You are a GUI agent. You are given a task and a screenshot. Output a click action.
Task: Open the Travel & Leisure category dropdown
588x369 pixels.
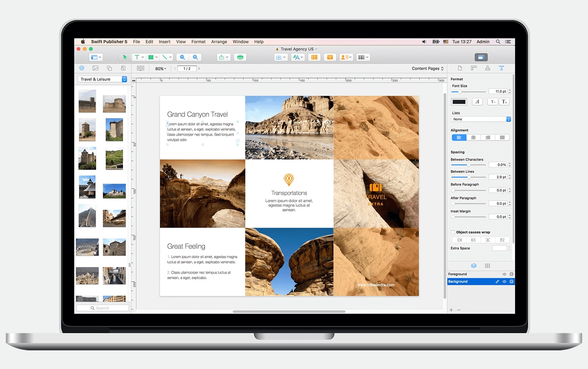point(102,79)
